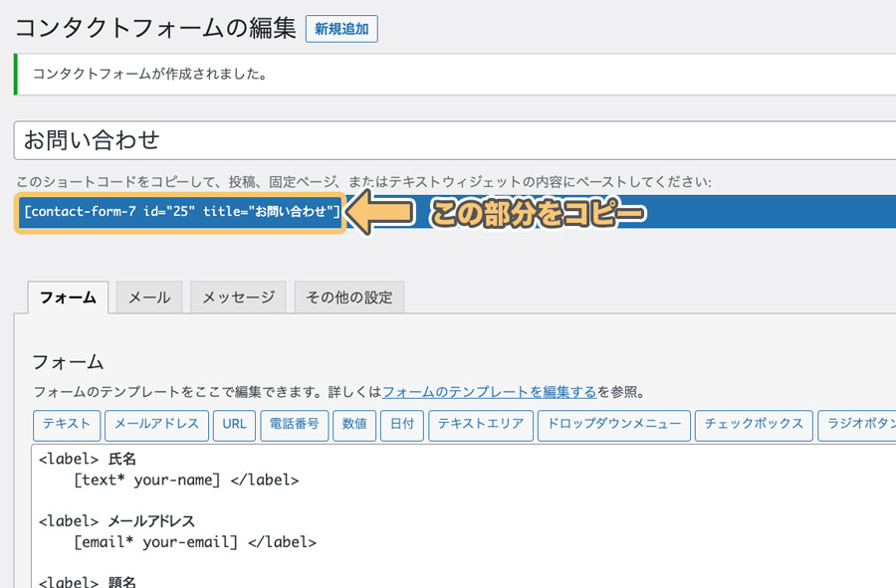
Task: Insert a テキストエリア form tag
Action: 481,425
